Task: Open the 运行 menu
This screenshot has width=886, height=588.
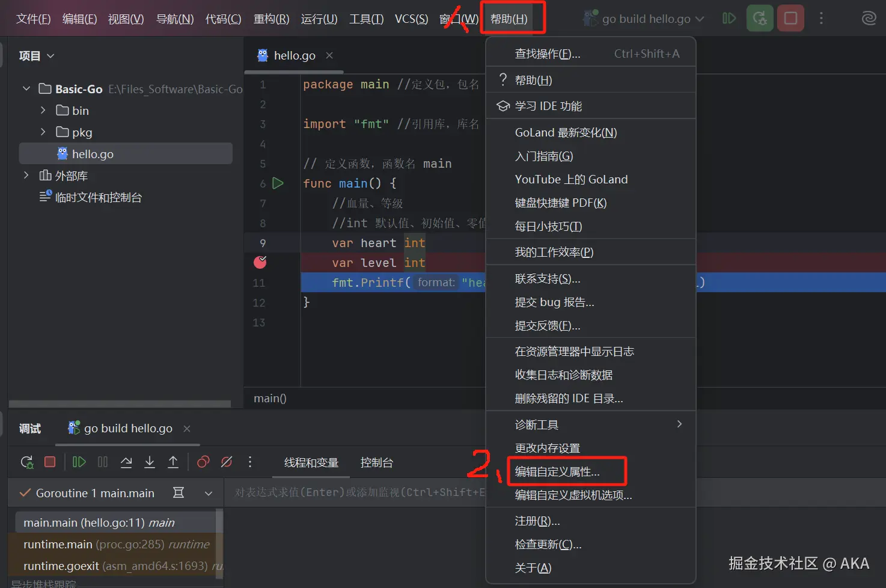Action: 319,19
